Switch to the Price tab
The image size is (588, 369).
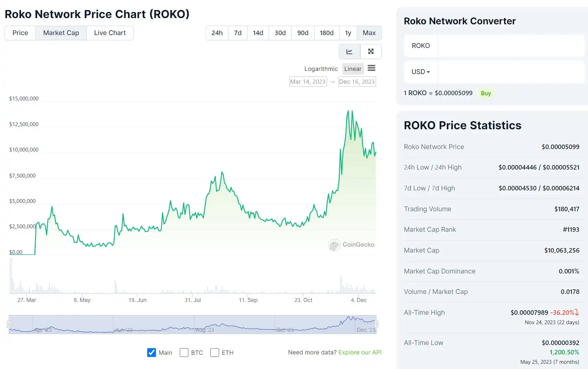click(x=20, y=33)
